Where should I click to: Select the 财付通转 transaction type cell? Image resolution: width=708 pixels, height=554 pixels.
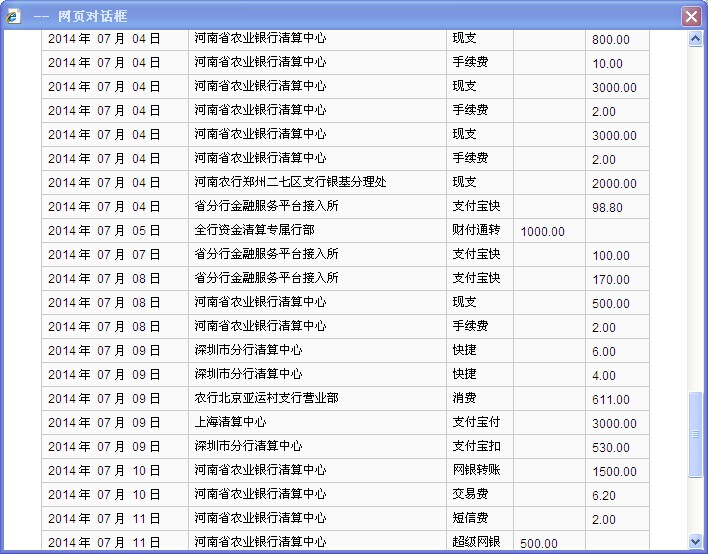tap(476, 230)
